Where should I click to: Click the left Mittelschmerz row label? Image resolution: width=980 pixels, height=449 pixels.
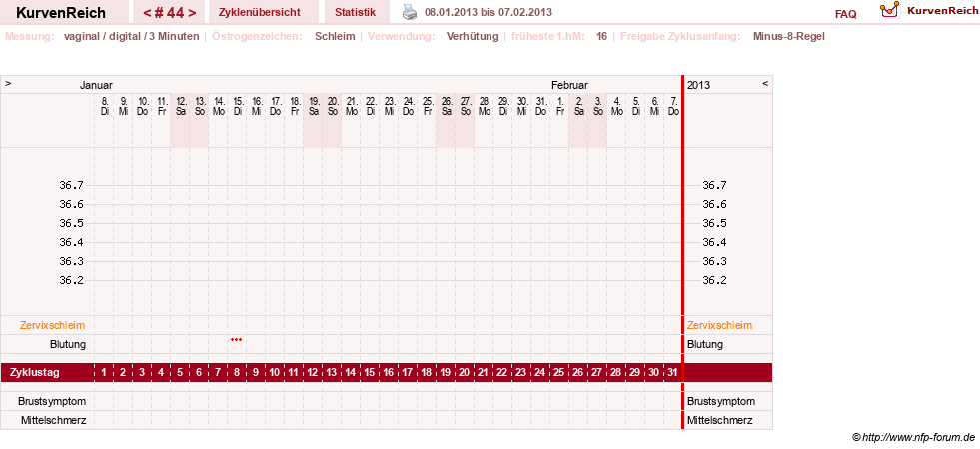click(x=53, y=420)
